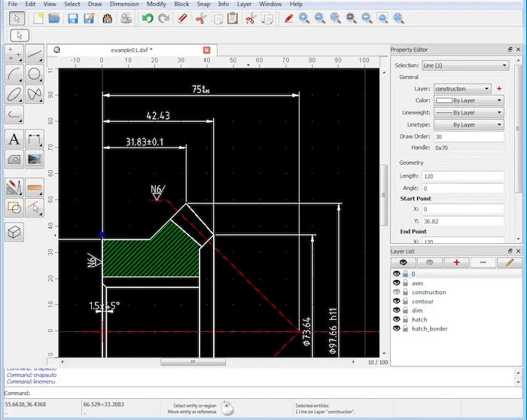Open the arc drawing tools

(x=14, y=74)
